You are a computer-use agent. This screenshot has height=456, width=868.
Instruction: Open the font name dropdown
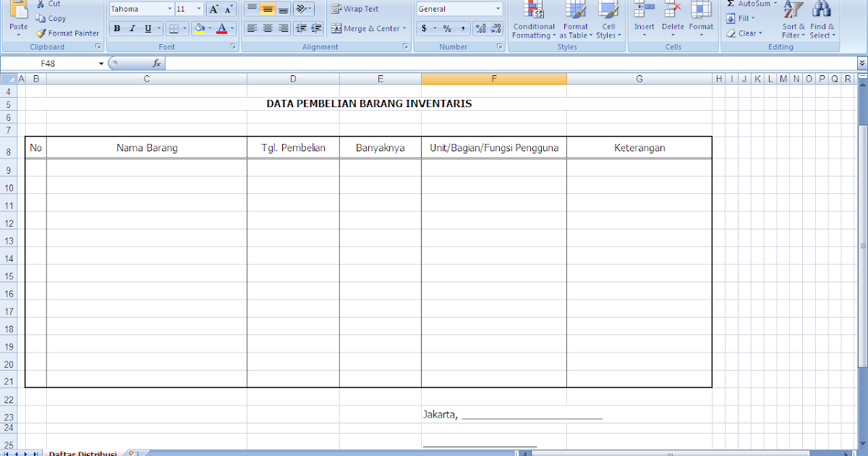pos(171,8)
